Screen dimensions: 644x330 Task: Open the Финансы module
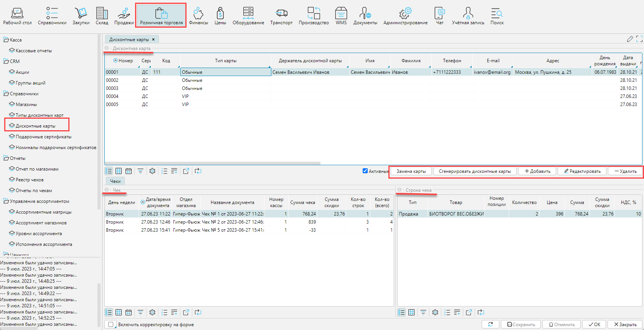tap(198, 16)
